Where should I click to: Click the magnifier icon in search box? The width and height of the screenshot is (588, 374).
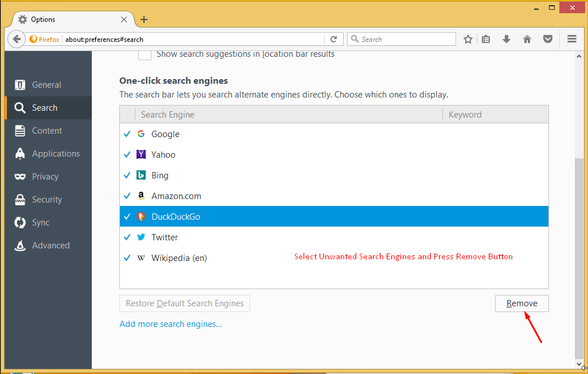coord(355,39)
